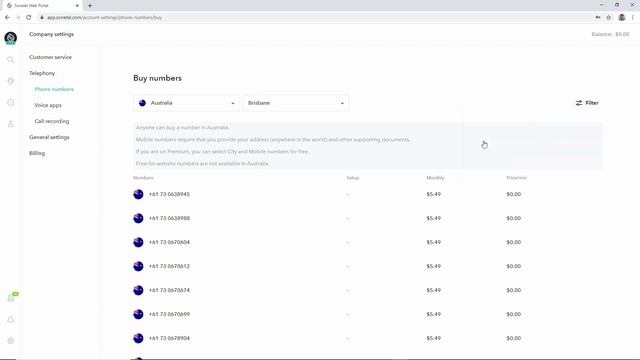640x360 pixels.
Task: Bookmark this page with star icon
Action: (x=609, y=18)
